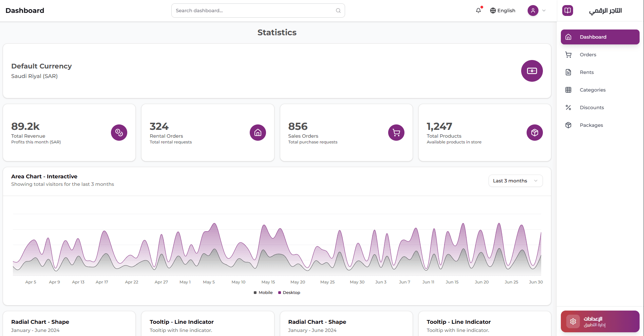The width and height of the screenshot is (644, 336).
Task: Open the Packages box icon
Action: pos(569,125)
